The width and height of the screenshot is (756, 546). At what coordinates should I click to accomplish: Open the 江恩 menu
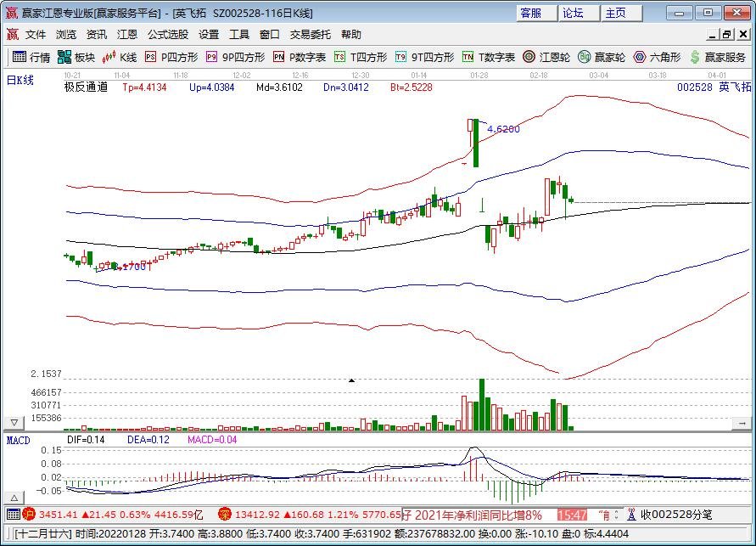[x=127, y=34]
